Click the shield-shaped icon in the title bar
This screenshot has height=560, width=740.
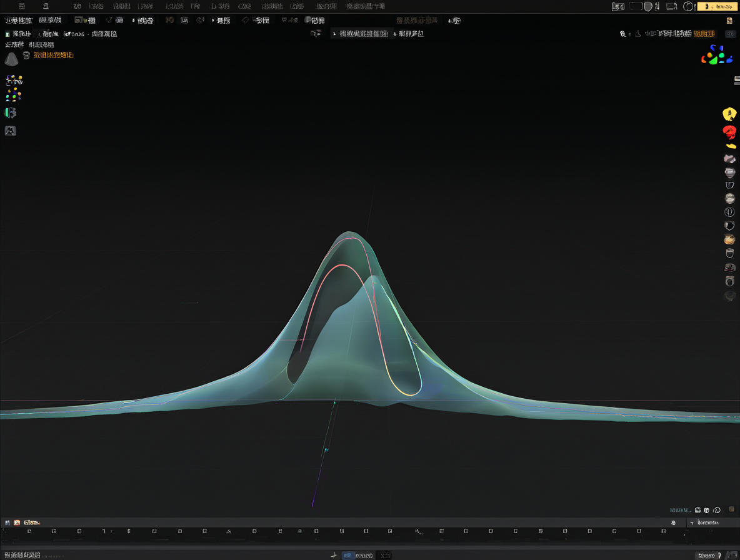click(x=649, y=7)
